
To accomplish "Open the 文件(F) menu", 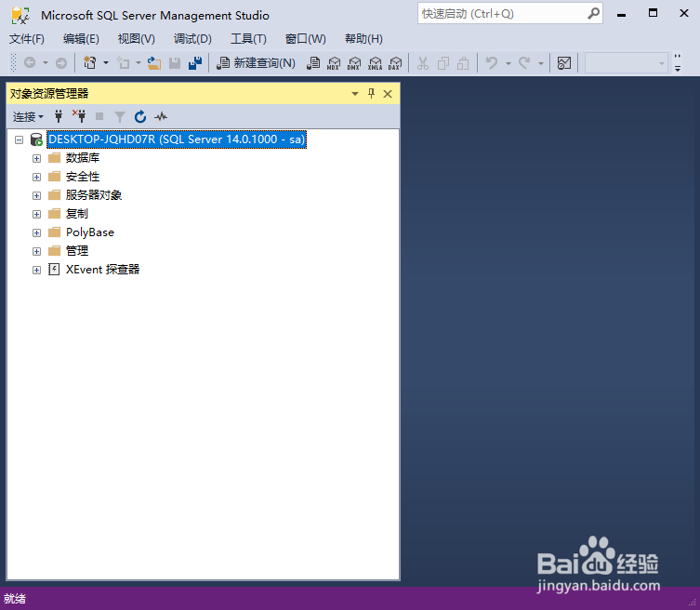I will click(27, 39).
